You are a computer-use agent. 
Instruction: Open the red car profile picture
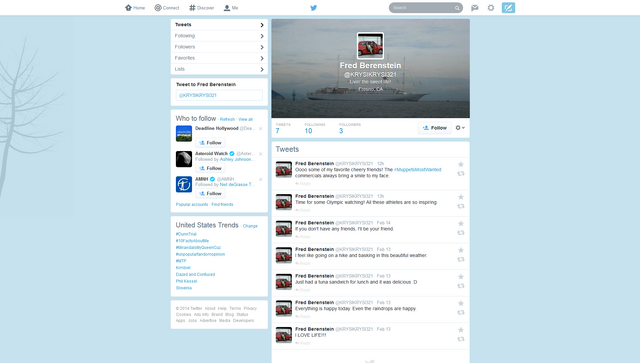[370, 46]
